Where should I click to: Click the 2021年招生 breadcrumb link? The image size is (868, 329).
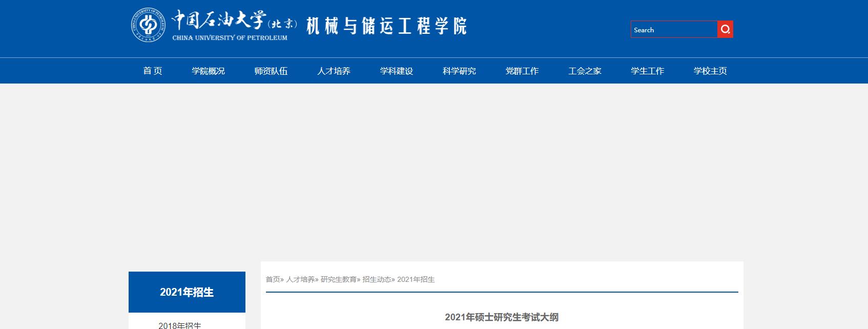tap(416, 279)
